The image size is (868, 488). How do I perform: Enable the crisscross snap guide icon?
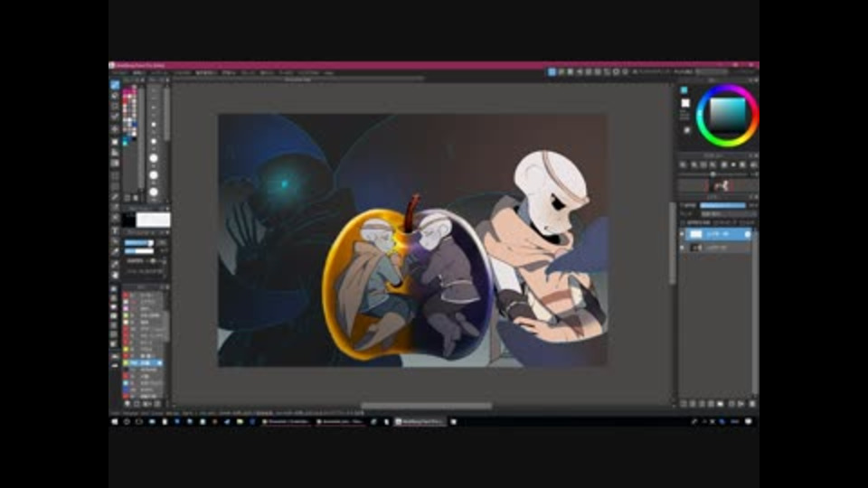point(571,72)
